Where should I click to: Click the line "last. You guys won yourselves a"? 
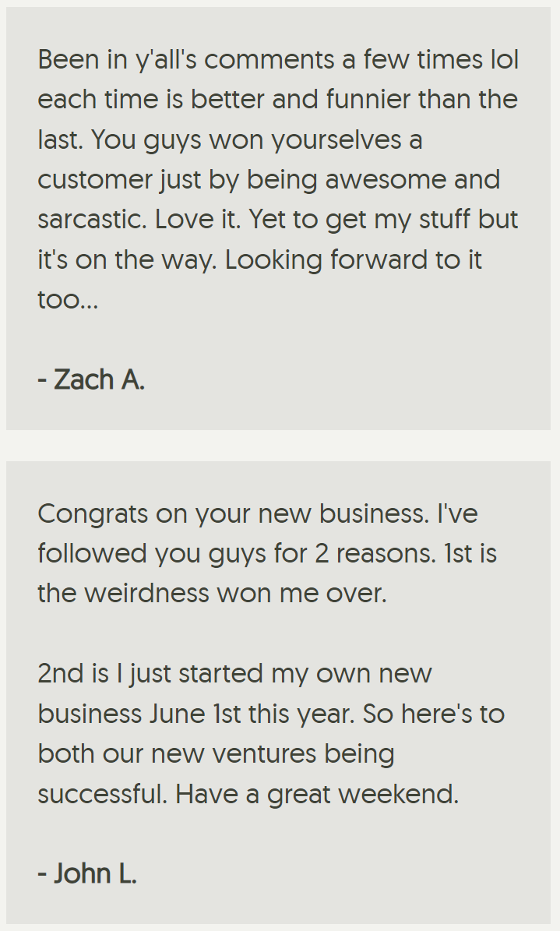tap(230, 140)
